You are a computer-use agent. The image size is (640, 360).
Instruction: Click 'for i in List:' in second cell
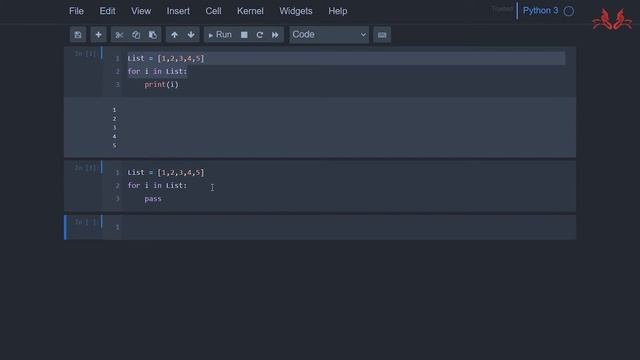pyautogui.click(x=157, y=185)
